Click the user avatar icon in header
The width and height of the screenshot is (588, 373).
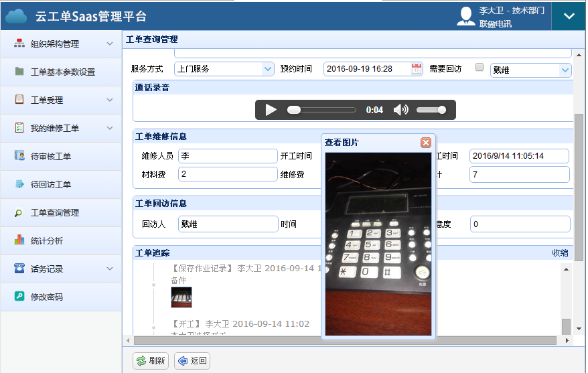click(466, 16)
